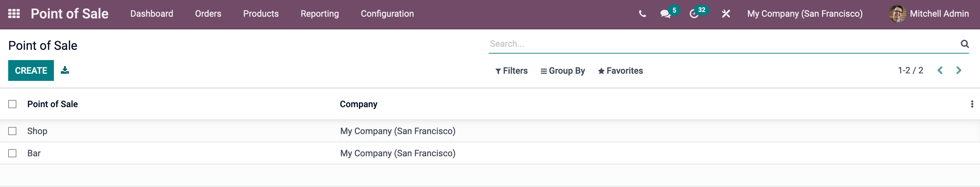The height and width of the screenshot is (187, 980).
Task: Expand the Filters dropdown
Action: coord(511,71)
